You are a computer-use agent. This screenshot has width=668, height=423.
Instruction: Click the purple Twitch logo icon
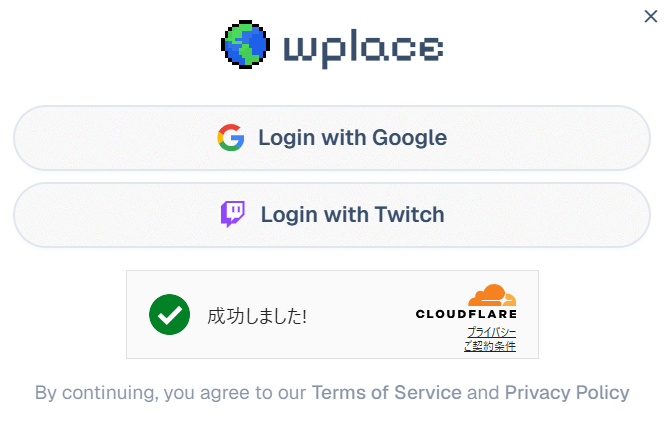coord(233,214)
